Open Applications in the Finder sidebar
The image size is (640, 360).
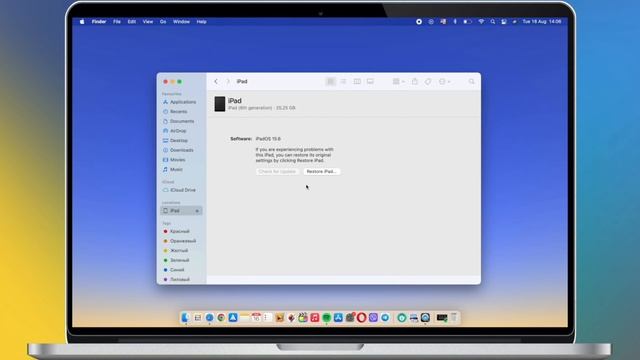coord(180,102)
